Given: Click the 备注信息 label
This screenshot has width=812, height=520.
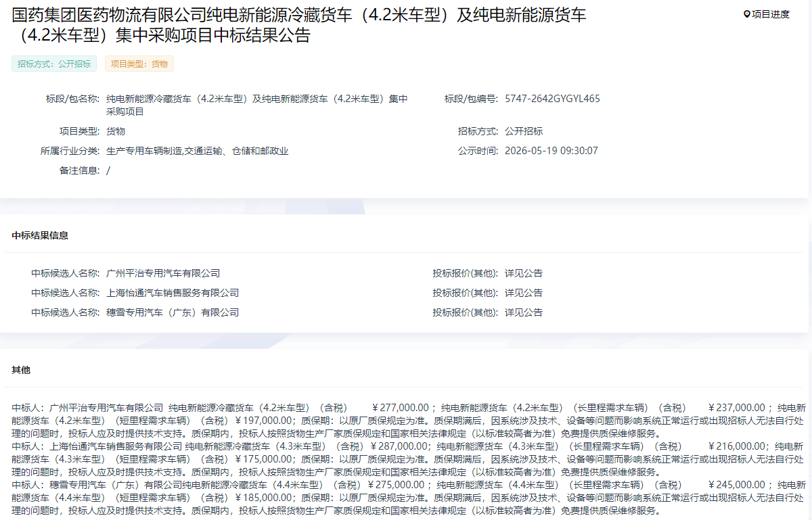Looking at the screenshot, I should click(79, 170).
